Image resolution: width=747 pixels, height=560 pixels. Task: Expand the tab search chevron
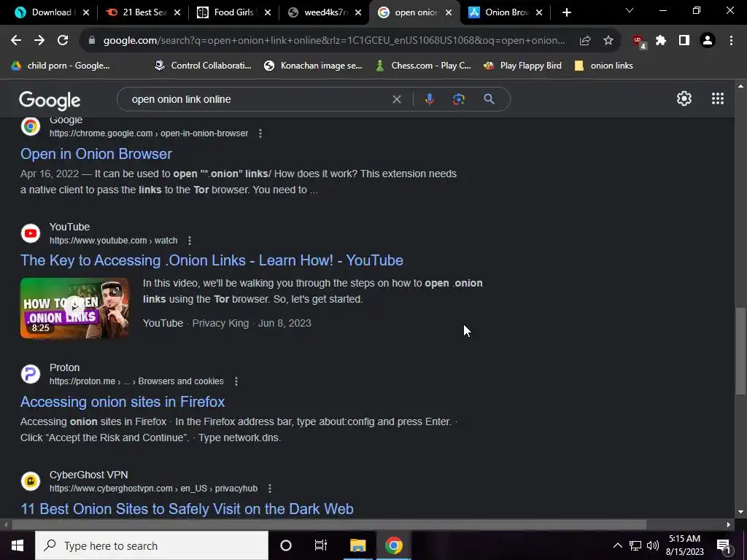pos(630,10)
